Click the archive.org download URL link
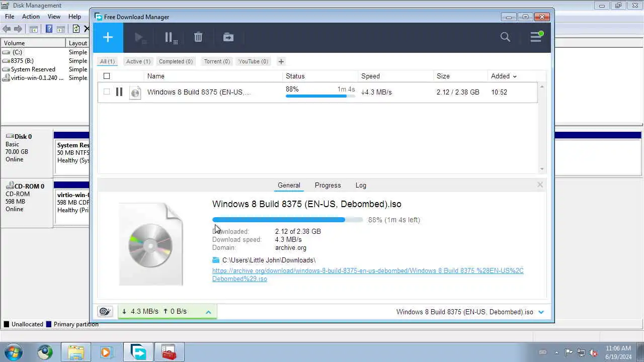The height and width of the screenshot is (362, 644). (x=368, y=275)
